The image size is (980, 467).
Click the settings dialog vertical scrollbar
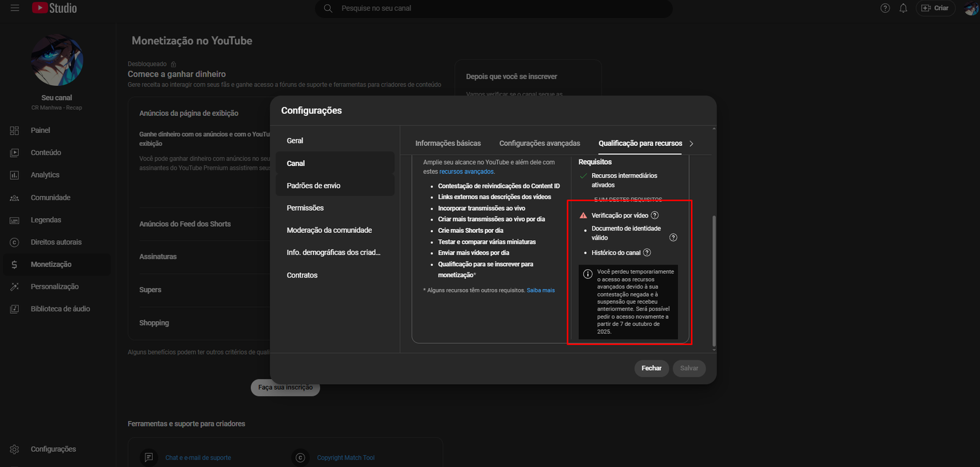[714, 282]
